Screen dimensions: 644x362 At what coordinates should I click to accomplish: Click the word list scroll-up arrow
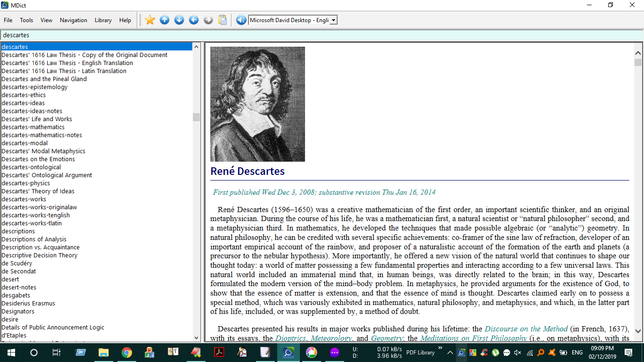coord(196,46)
